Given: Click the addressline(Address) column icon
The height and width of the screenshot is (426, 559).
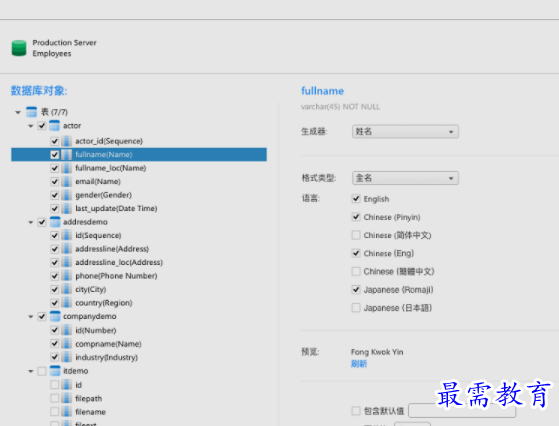Looking at the screenshot, I should coord(66,249).
